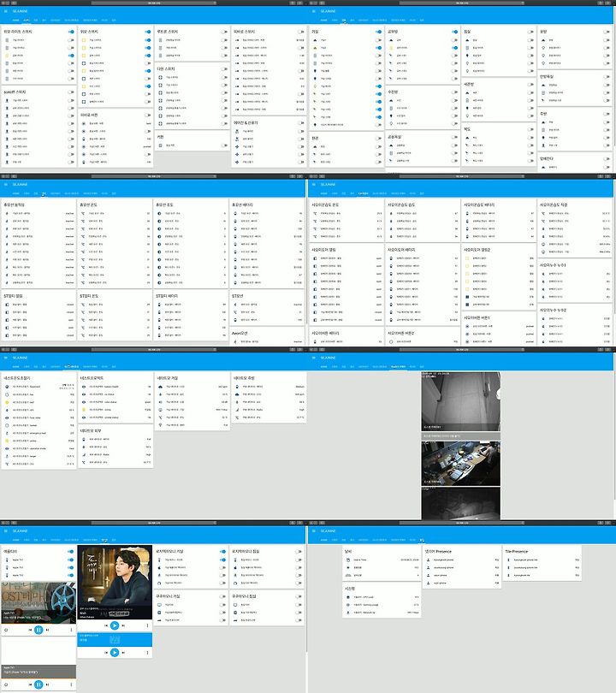Click the ST모션 card title
This screenshot has width=616, height=693.
237,296
